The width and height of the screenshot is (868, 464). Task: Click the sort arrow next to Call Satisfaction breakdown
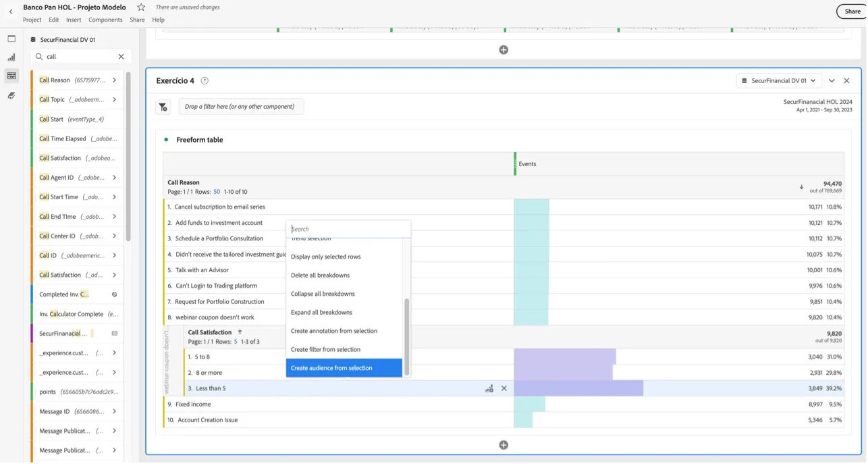(240, 332)
